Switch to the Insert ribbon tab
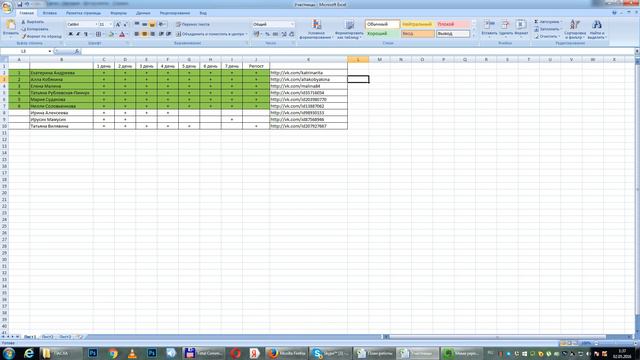This screenshot has height=360, width=640. (50, 13)
